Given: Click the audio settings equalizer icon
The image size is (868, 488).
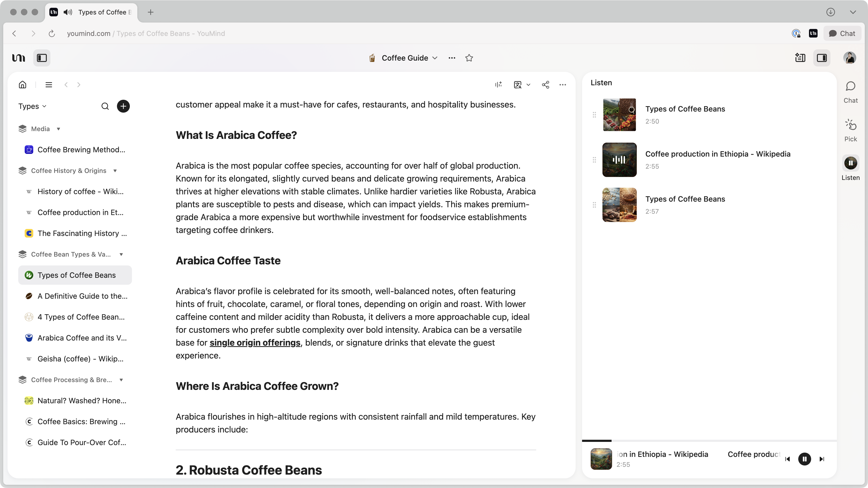Looking at the screenshot, I should [498, 85].
